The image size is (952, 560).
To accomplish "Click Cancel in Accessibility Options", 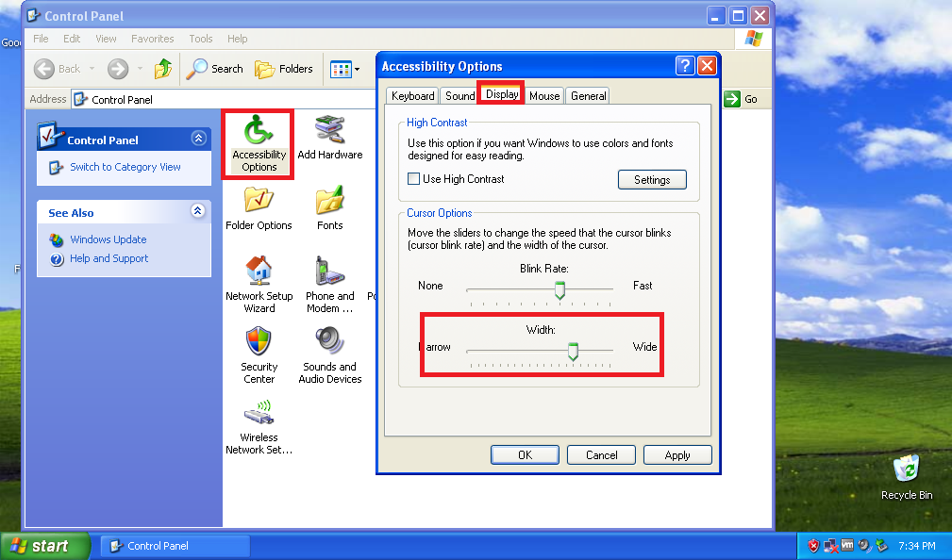I will click(x=601, y=455).
